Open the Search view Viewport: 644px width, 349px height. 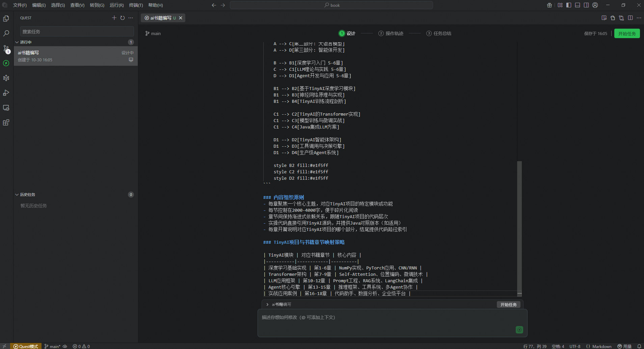pyautogui.click(x=6, y=33)
